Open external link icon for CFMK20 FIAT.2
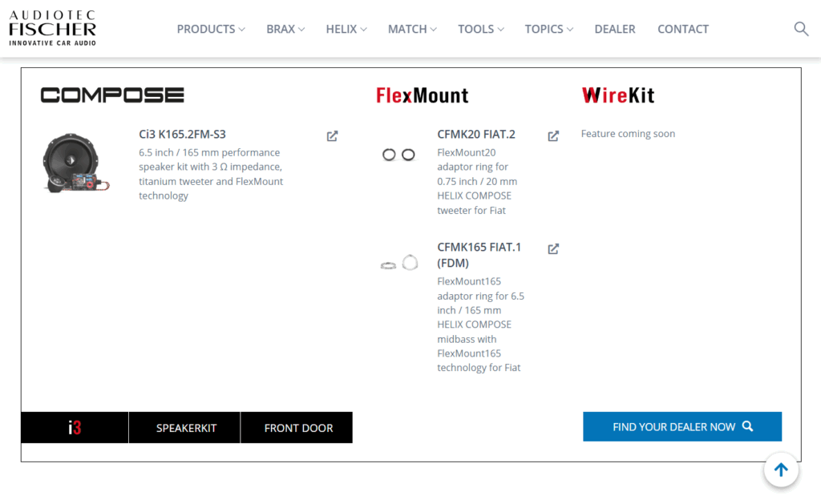The height and width of the screenshot is (504, 821). click(553, 136)
